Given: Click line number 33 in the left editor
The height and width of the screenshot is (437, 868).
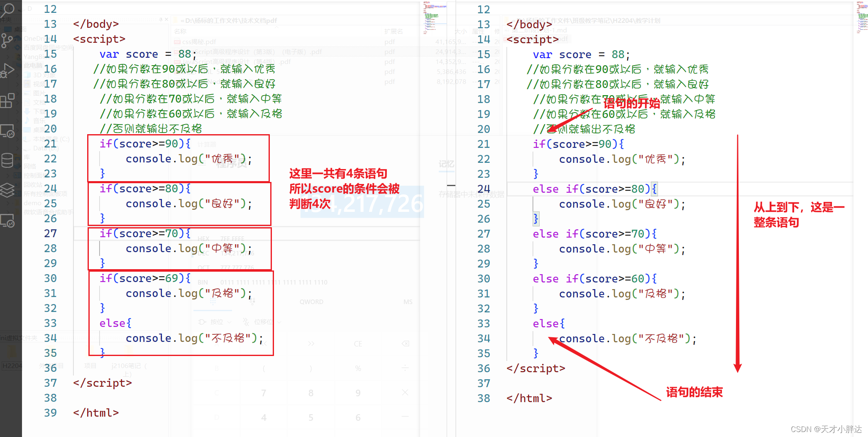Looking at the screenshot, I should pos(50,323).
